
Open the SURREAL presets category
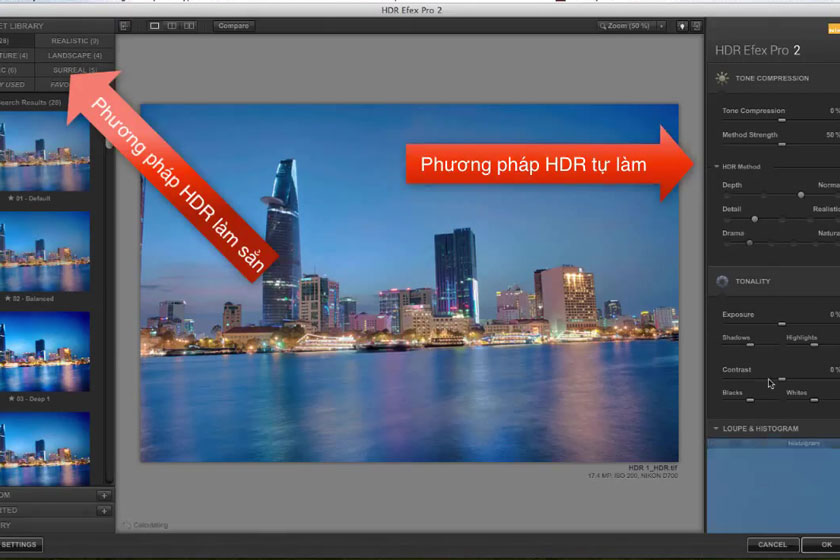point(75,70)
